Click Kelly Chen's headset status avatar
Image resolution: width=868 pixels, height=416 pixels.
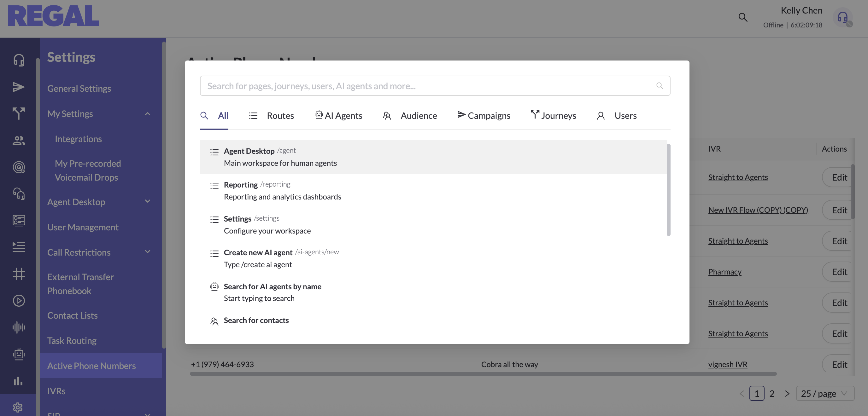(x=843, y=18)
